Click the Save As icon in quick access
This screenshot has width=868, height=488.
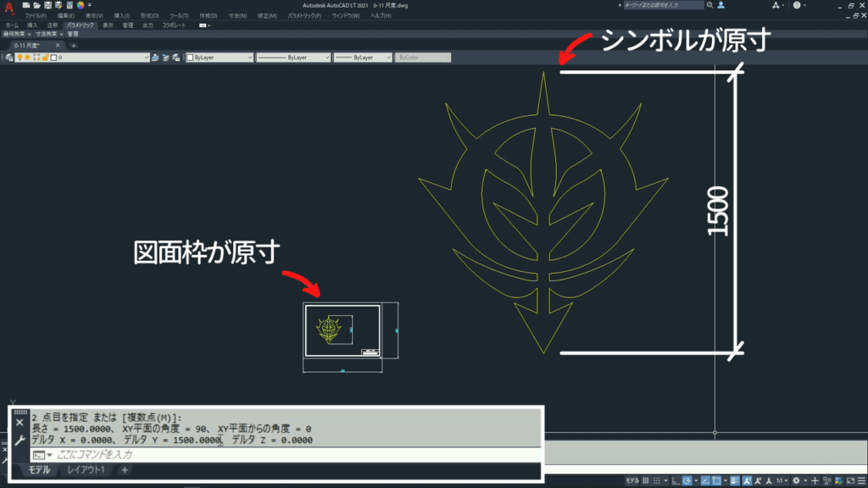58,5
